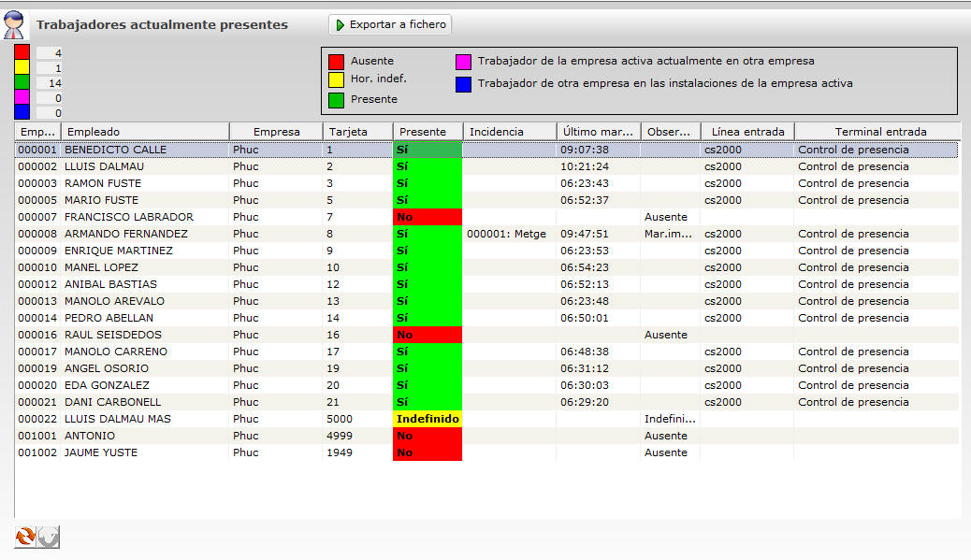Click the orange refresh arrows icon

click(x=25, y=537)
